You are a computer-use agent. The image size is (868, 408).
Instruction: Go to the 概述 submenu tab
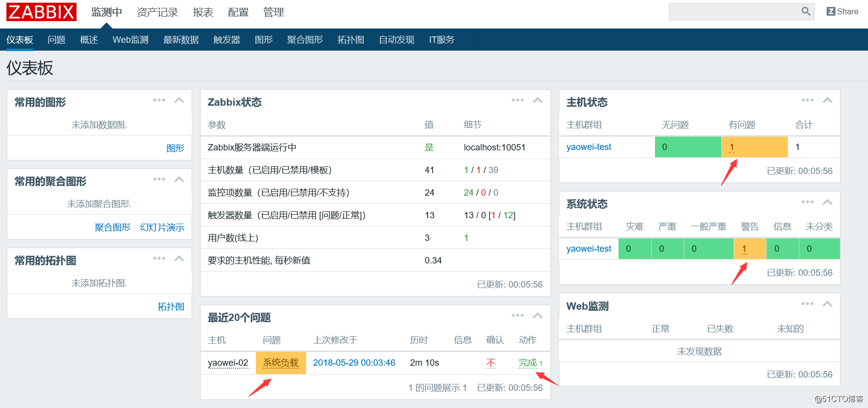[89, 40]
